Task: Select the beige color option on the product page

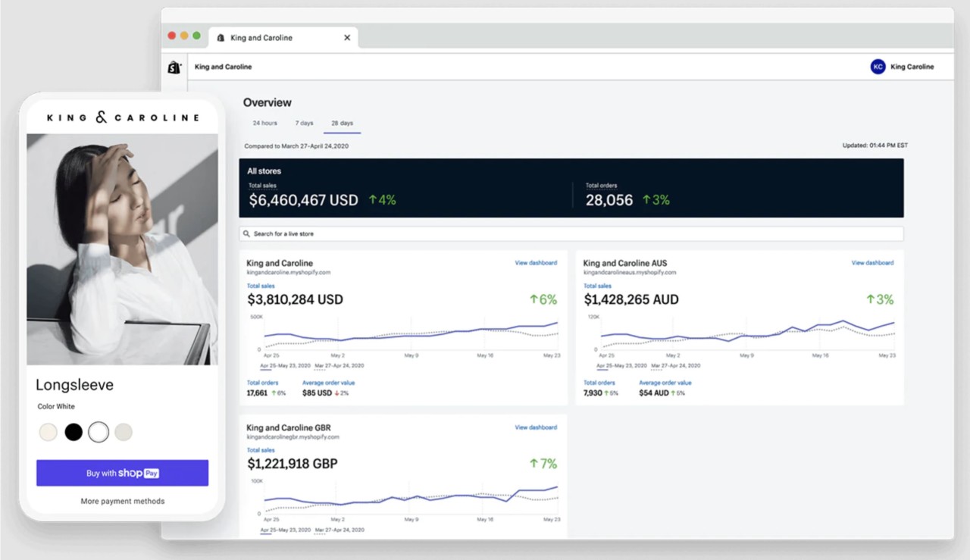Action: click(x=48, y=432)
